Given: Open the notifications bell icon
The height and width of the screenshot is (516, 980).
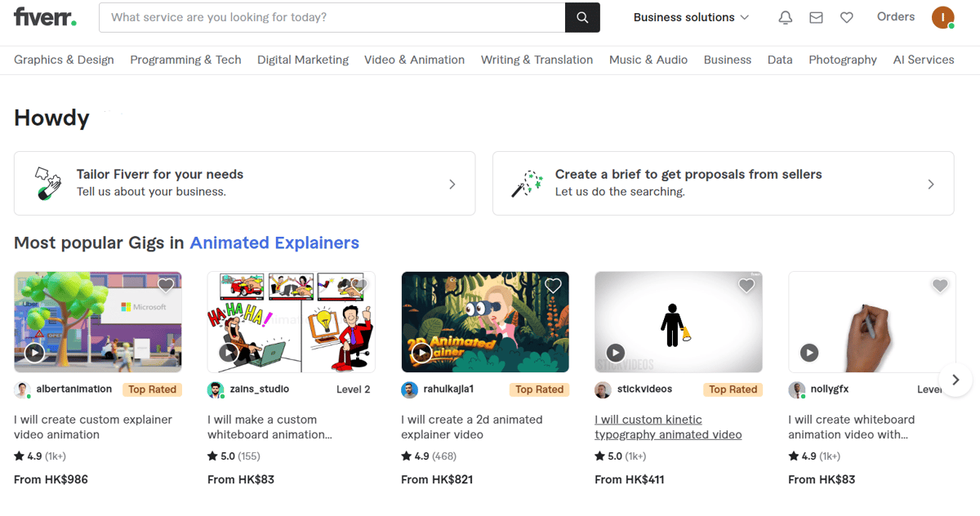Looking at the screenshot, I should [x=785, y=17].
